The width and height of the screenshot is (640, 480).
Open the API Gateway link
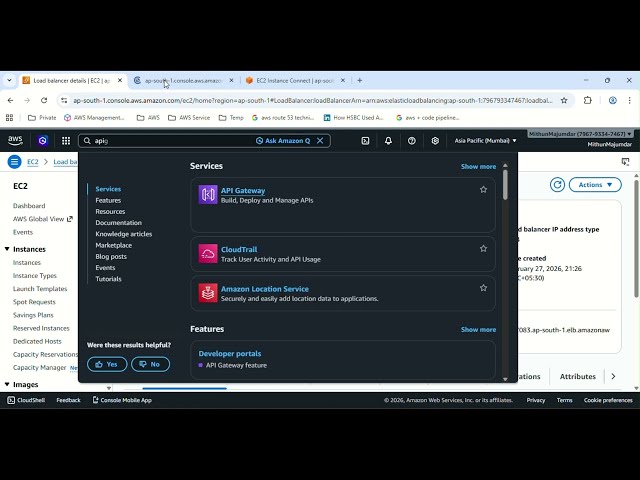(243, 190)
